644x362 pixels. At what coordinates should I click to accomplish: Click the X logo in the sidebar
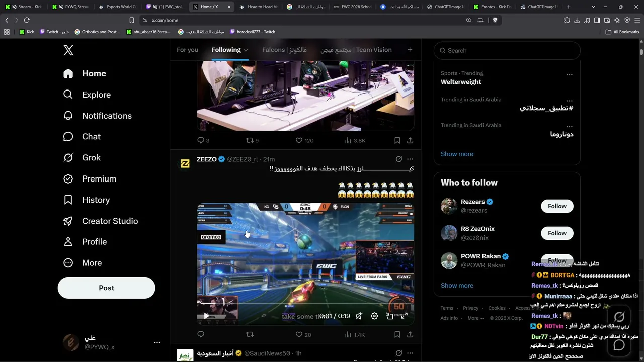[68, 50]
